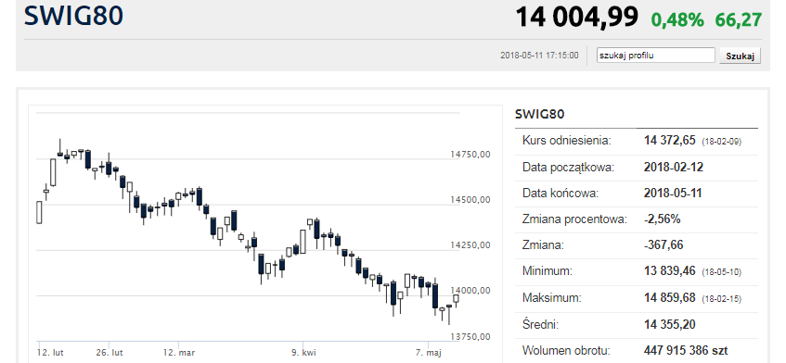Click the 9. kwi date on chart axis
Screen dimensions: 786x363
pos(303,353)
